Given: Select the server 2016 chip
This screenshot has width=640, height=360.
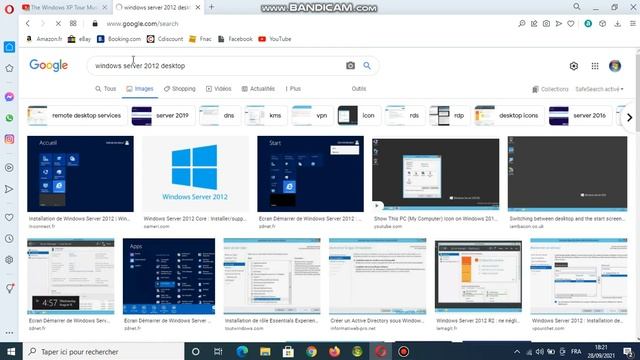Looking at the screenshot, I should (580, 116).
